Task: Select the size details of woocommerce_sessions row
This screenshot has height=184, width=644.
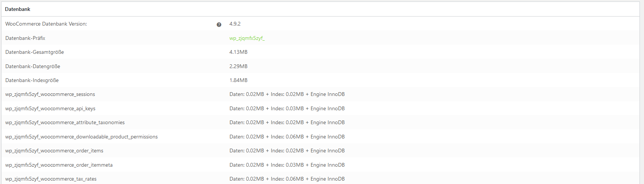Action: 287,94
